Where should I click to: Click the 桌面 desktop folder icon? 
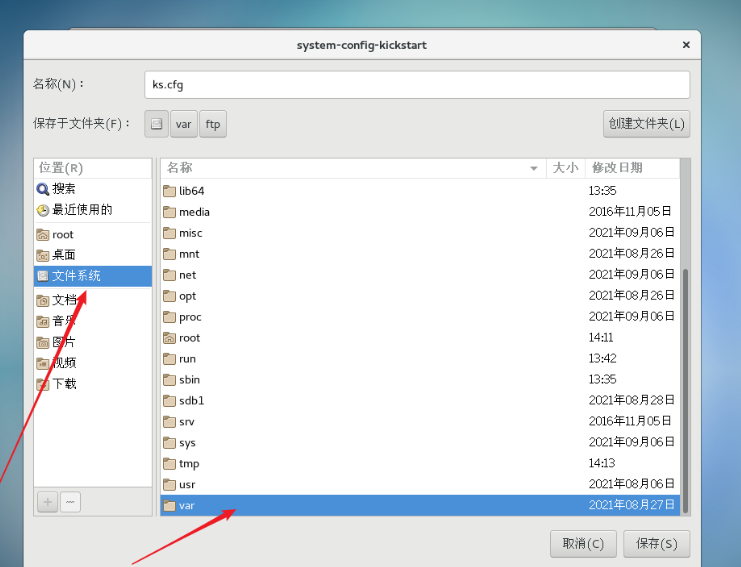[x=43, y=256]
